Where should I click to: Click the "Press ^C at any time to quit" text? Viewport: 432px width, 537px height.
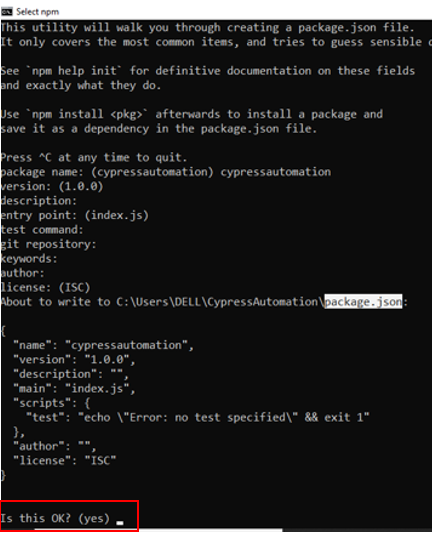(x=94, y=158)
